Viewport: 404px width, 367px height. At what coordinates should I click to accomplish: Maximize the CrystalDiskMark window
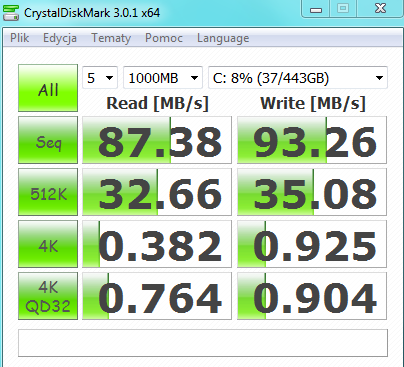343,9
